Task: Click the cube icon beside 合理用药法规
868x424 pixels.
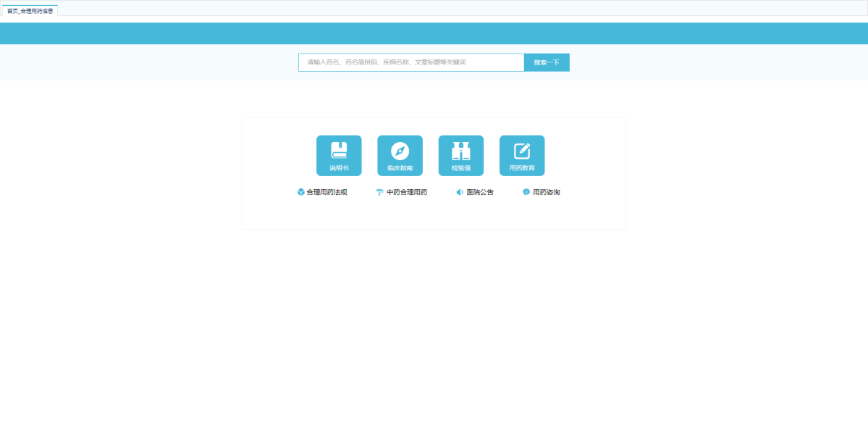Action: click(x=300, y=192)
